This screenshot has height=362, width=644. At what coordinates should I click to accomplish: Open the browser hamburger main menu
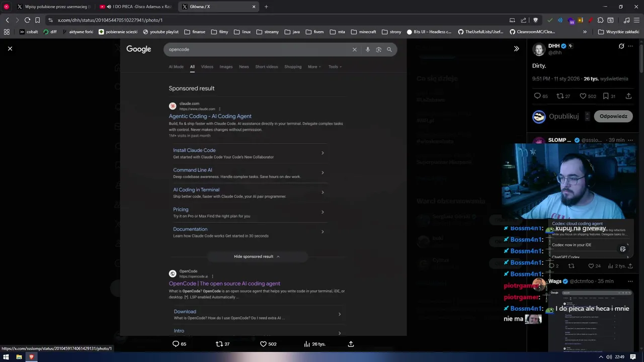tap(636, 20)
